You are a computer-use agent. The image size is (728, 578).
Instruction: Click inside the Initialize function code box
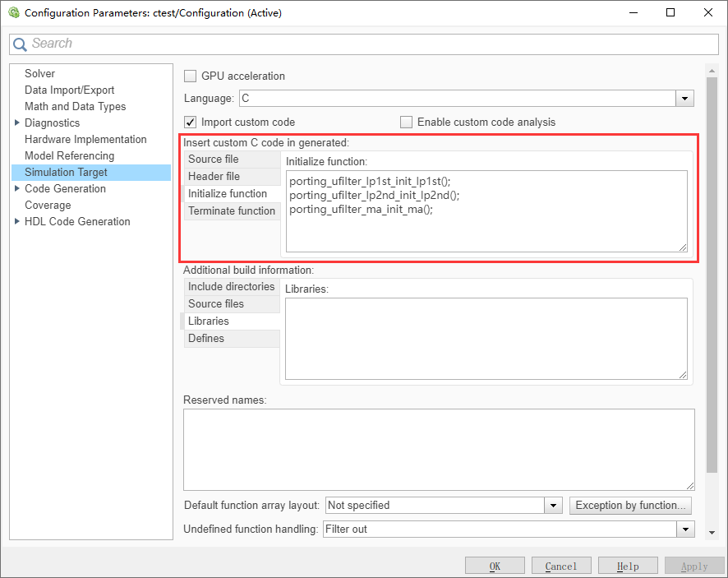pos(486,211)
